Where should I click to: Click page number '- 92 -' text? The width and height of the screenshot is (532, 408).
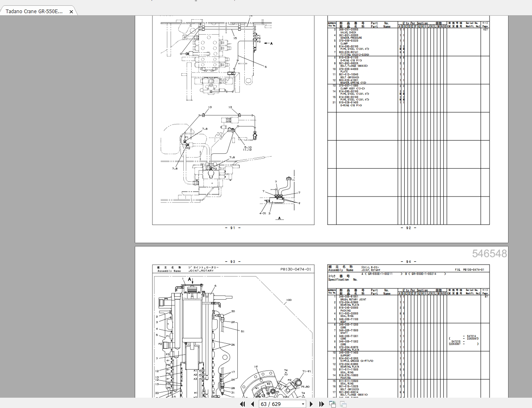coord(408,228)
